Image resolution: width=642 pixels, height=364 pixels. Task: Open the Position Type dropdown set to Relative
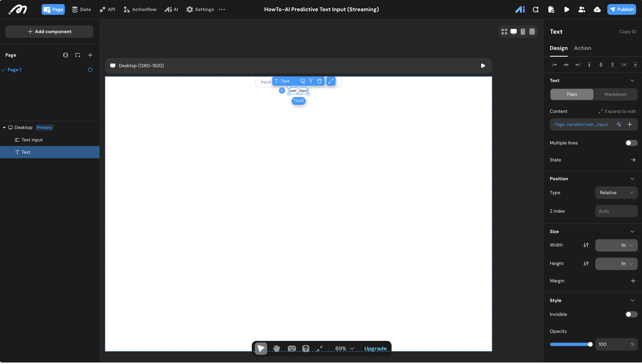616,193
